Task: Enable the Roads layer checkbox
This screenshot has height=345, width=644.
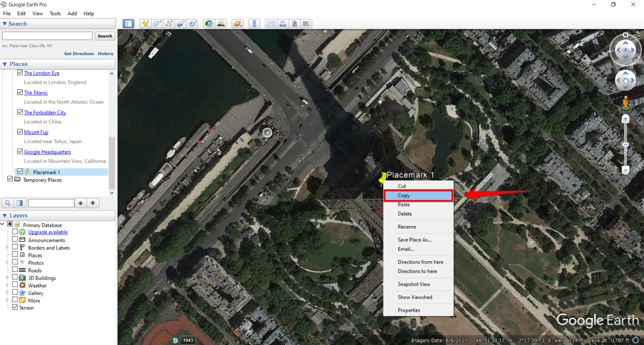Action: pos(15,269)
